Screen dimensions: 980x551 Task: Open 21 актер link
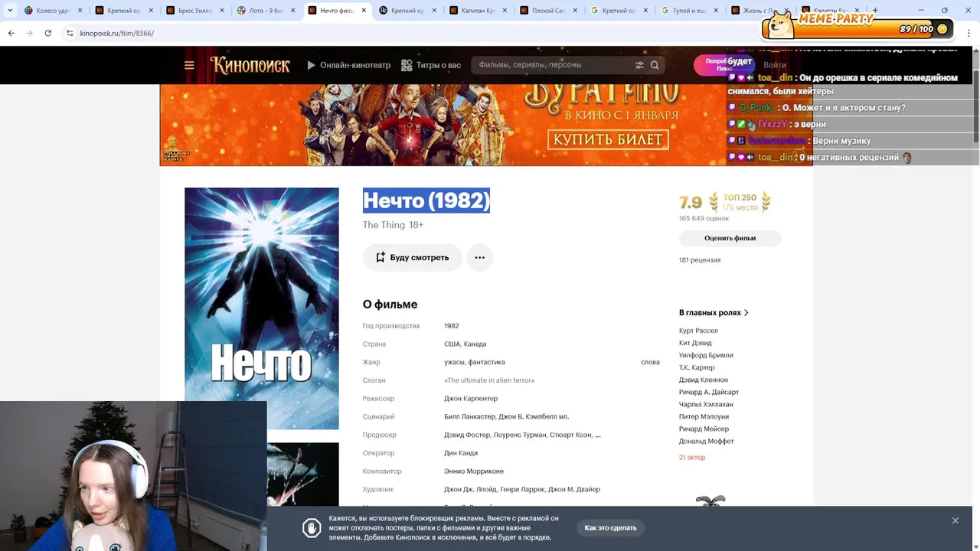691,457
